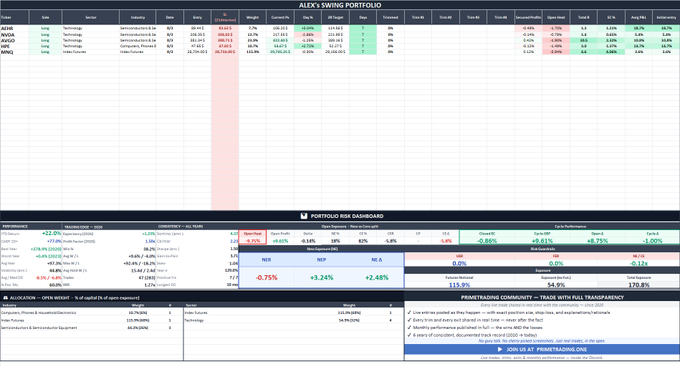Click the PRIMETRADING COMMUNITY heading

(x=542, y=298)
